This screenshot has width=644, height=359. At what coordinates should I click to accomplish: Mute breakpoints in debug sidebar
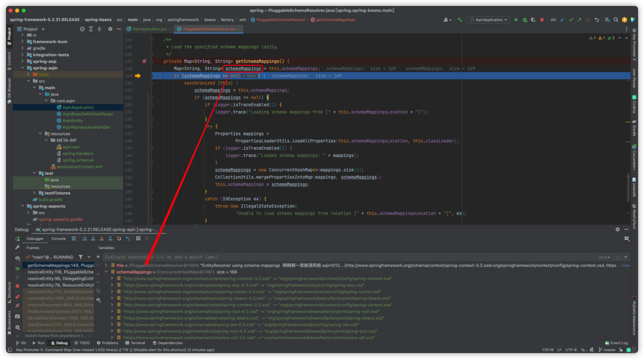point(17,305)
